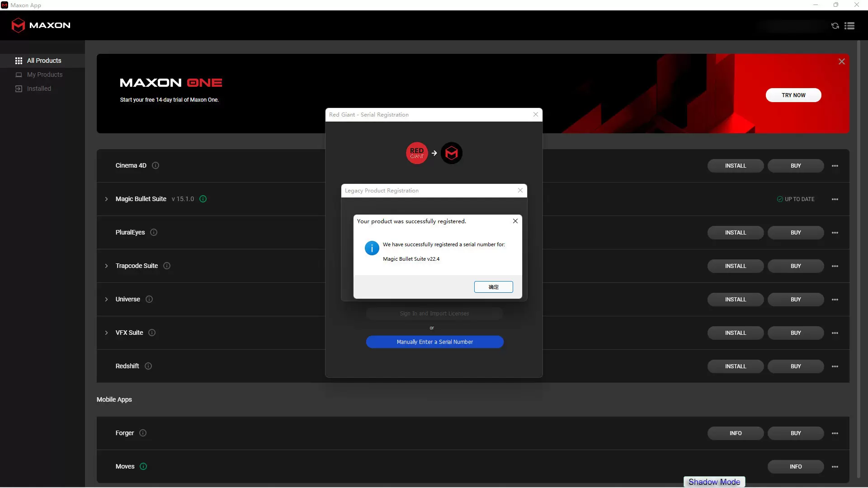Open My Products in sidebar

pyautogui.click(x=42, y=75)
